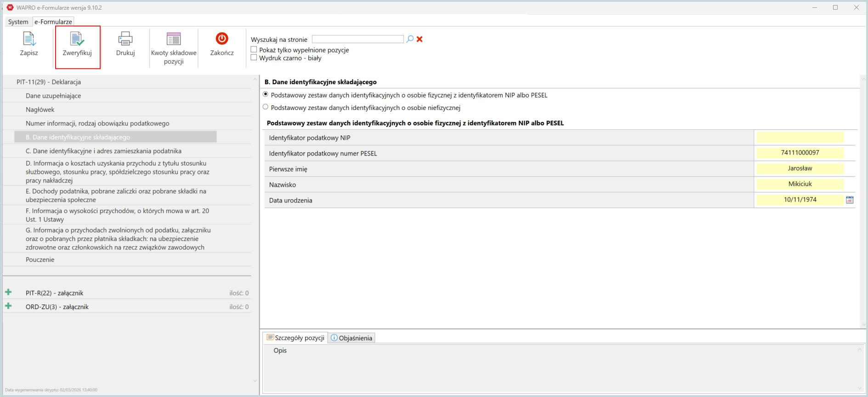Clear search with red X icon
The width and height of the screenshot is (868, 397).
(420, 39)
